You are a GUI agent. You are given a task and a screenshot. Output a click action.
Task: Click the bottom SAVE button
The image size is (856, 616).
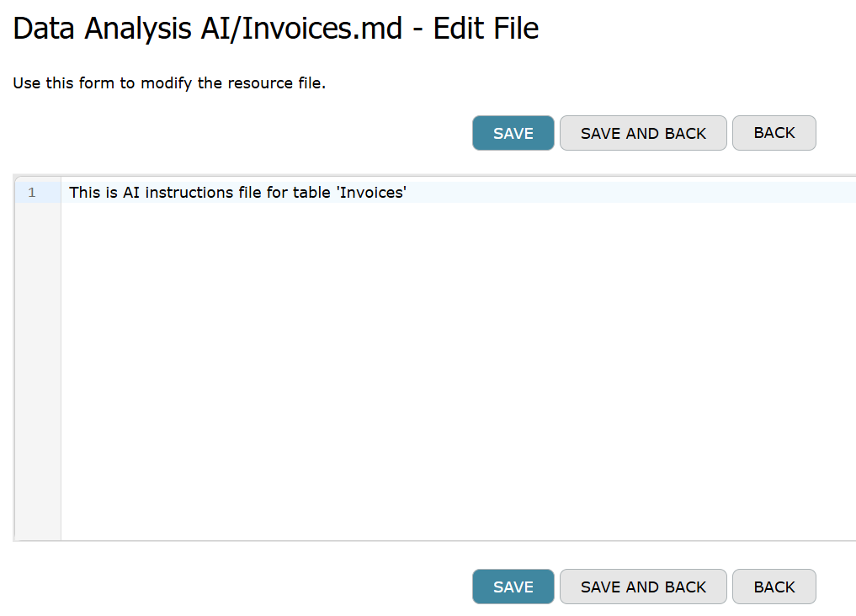tap(513, 587)
